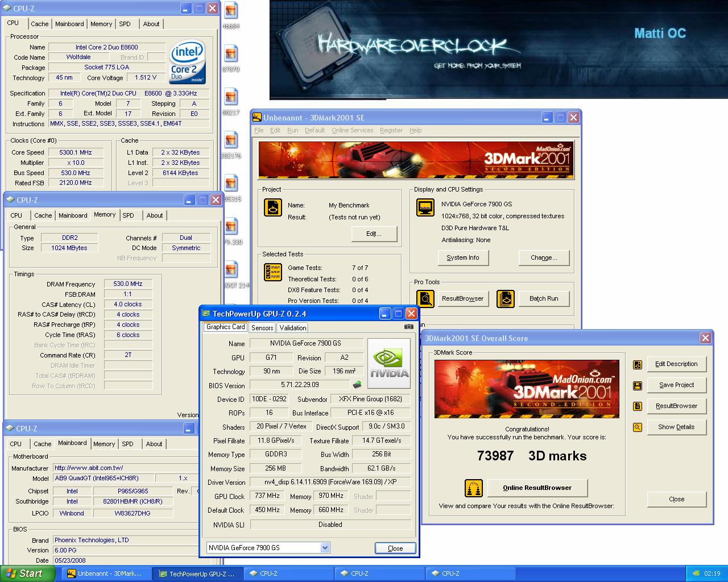Open the Windows Start menu
728x582 pixels.
tap(27, 573)
